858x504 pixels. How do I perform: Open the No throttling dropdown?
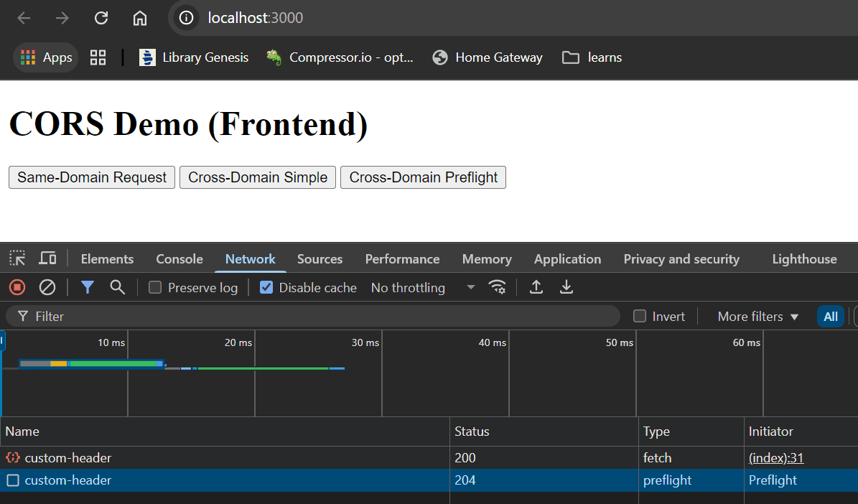[x=422, y=288]
